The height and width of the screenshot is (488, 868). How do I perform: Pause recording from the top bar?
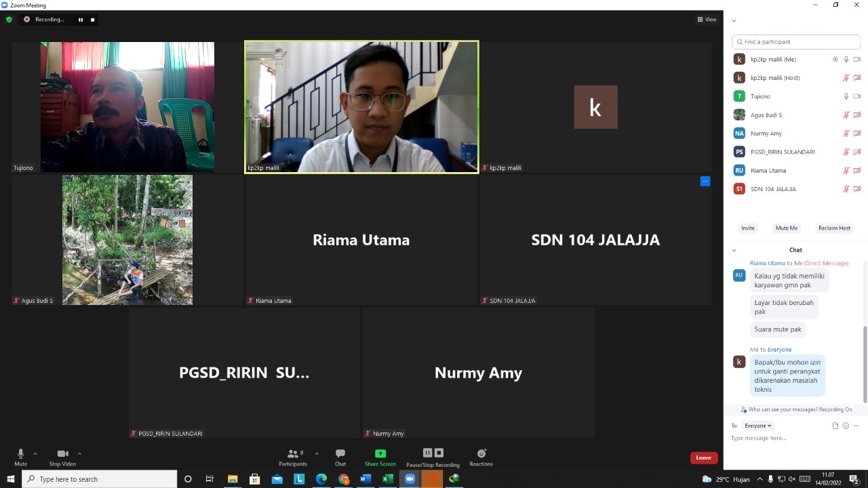click(x=81, y=20)
